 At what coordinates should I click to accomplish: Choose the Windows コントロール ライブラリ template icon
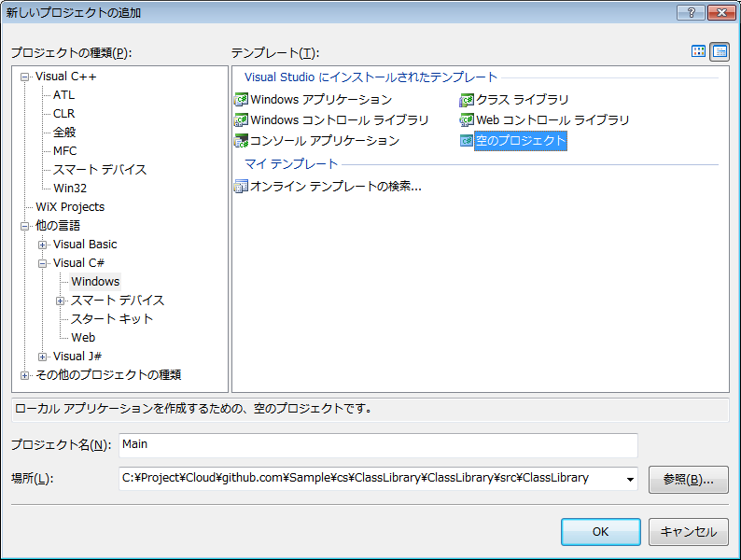click(x=241, y=120)
